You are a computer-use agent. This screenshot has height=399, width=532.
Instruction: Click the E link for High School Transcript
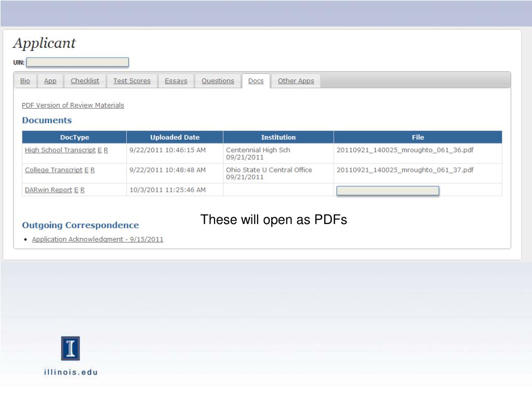(x=100, y=150)
